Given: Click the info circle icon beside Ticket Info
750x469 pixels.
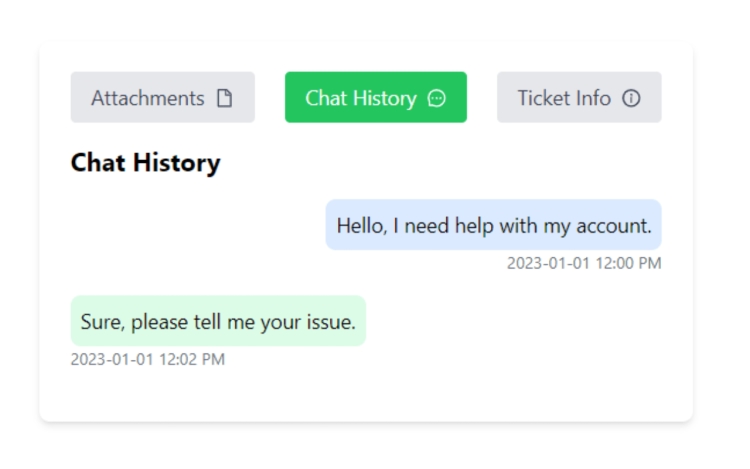Looking at the screenshot, I should pos(631,98).
